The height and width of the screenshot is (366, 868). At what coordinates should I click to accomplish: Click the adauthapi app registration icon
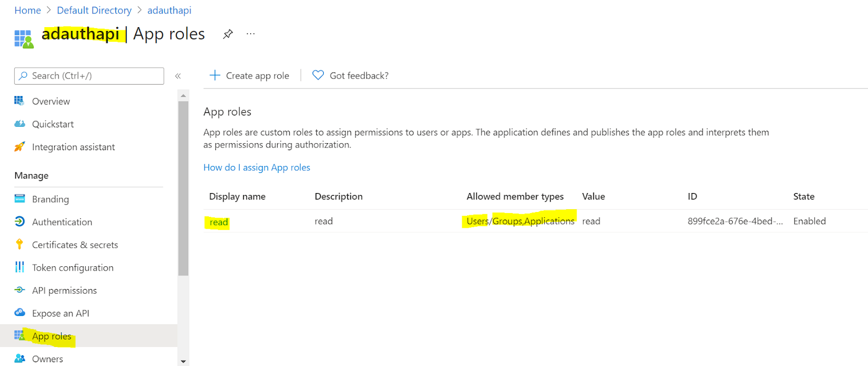23,38
